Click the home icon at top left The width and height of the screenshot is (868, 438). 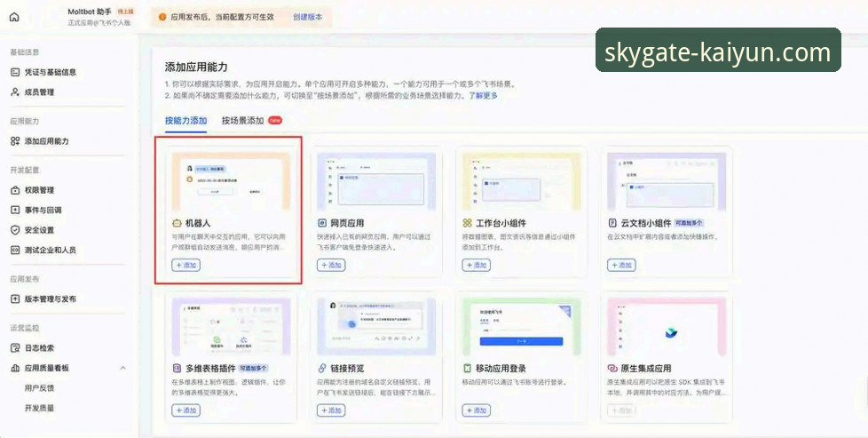coord(14,17)
